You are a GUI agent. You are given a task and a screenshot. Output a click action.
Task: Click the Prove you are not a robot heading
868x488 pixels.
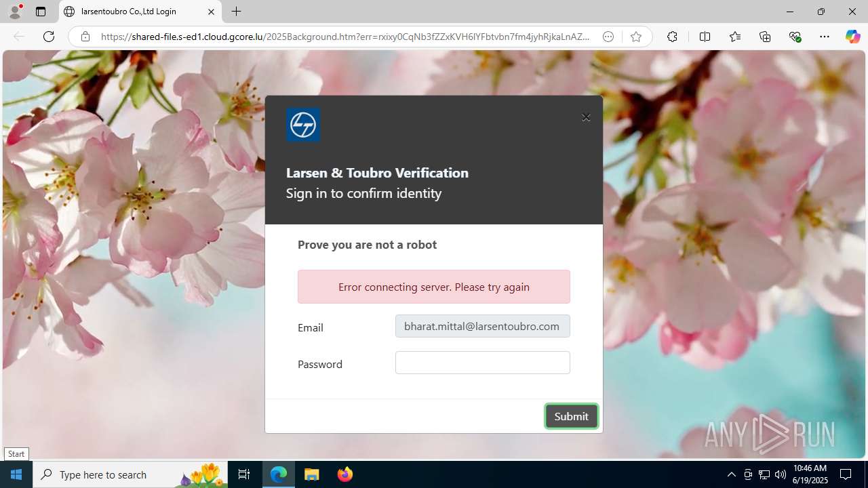[x=367, y=245]
